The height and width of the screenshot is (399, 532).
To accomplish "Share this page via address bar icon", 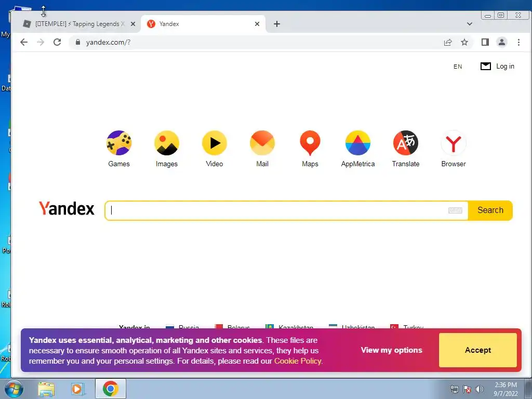I will pyautogui.click(x=448, y=42).
